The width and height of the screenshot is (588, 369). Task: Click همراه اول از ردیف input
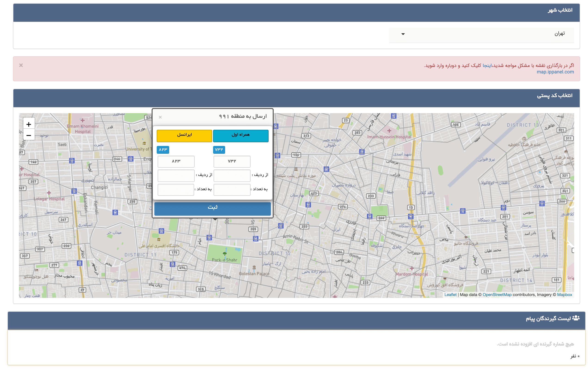click(232, 175)
